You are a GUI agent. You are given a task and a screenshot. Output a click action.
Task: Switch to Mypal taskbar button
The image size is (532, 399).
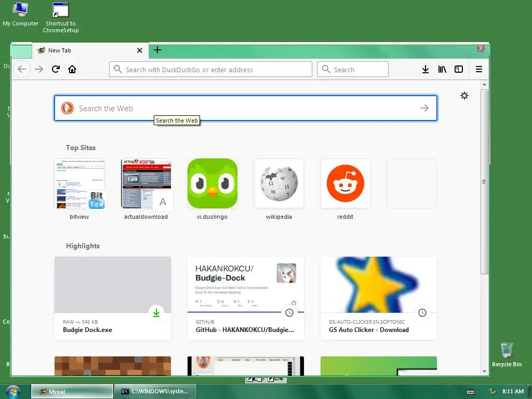pos(72,392)
